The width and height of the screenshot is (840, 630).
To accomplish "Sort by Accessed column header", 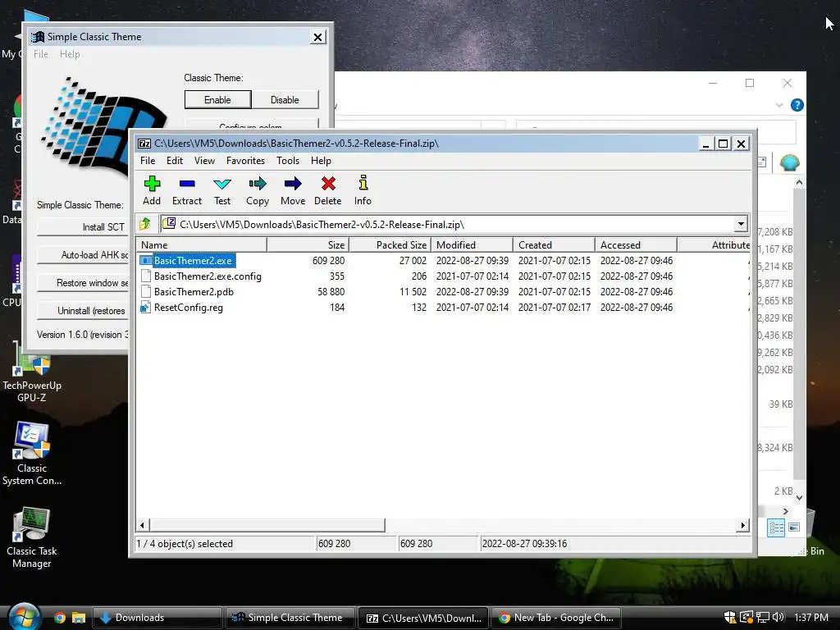I will (636, 244).
